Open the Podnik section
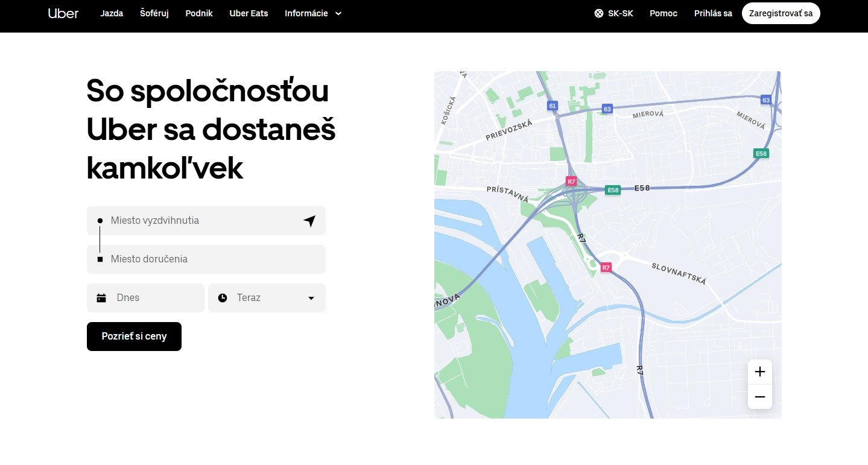 pyautogui.click(x=199, y=13)
